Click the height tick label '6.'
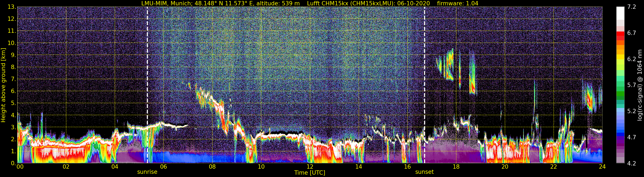This screenshot has height=177, width=644. (13, 91)
